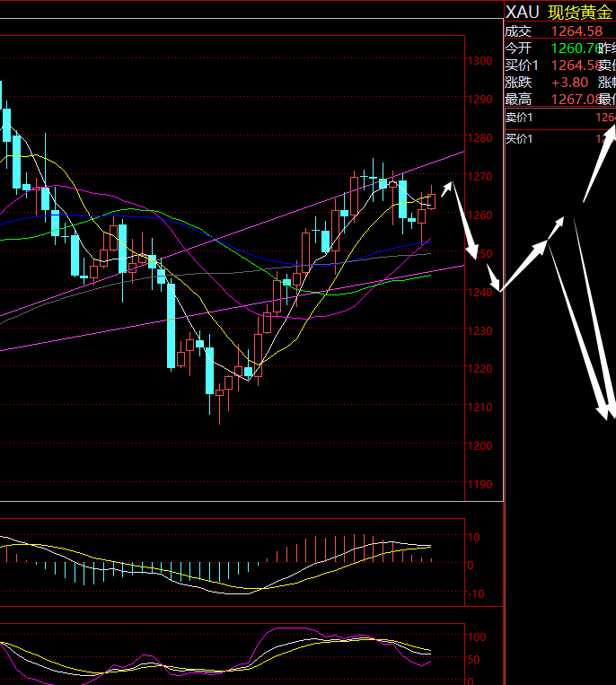The height and width of the screenshot is (685, 616).
Task: Click the 涨跌 label
Action: pos(518,82)
